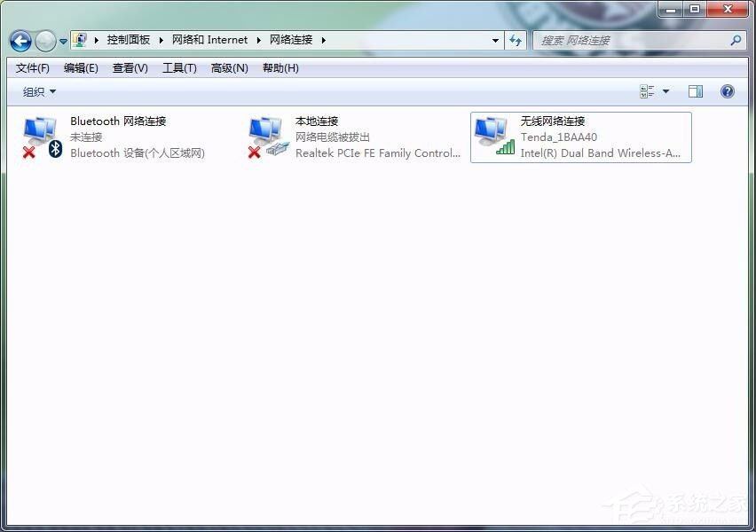Open the 高级(N) menu
Viewport: 756px width, 532px height.
[229, 68]
